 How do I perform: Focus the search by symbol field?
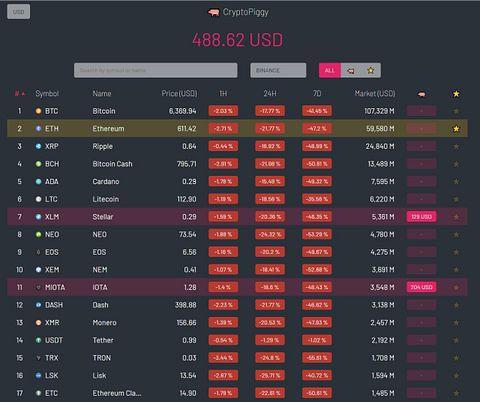tap(156, 70)
